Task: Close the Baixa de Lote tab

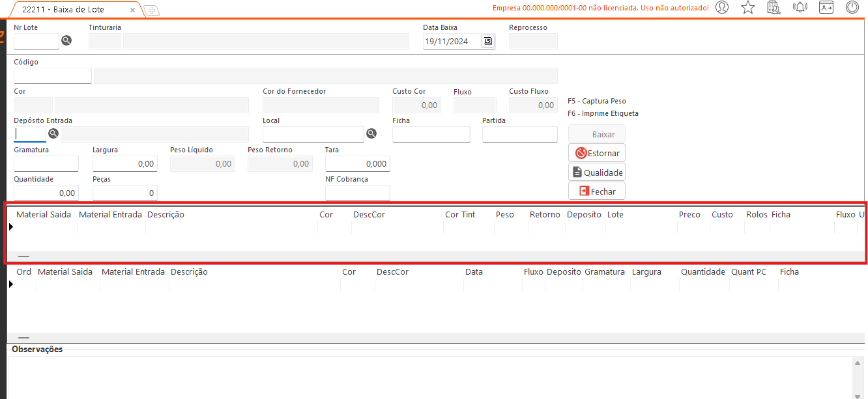Action: point(133,10)
